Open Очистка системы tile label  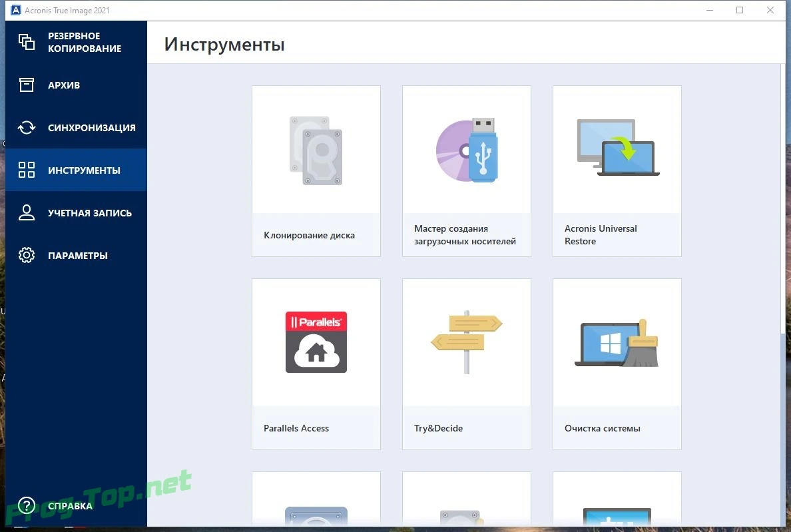pos(603,428)
